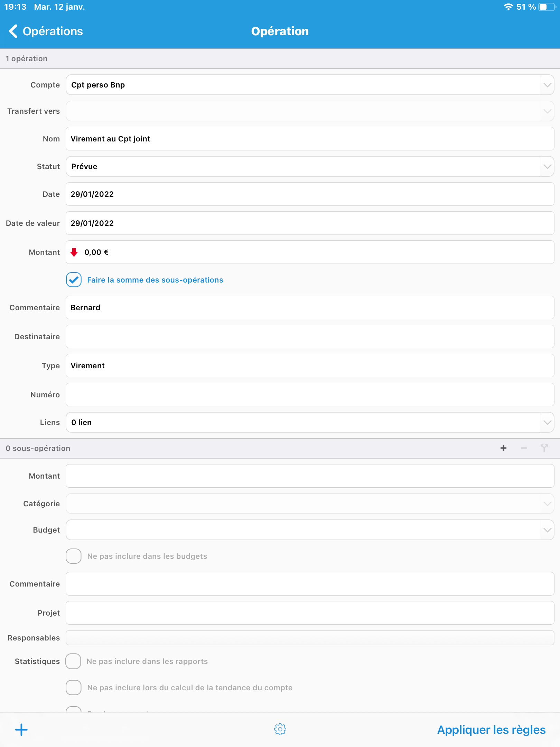Add a sous-opération with the plus icon
560x747 pixels.
click(503, 448)
